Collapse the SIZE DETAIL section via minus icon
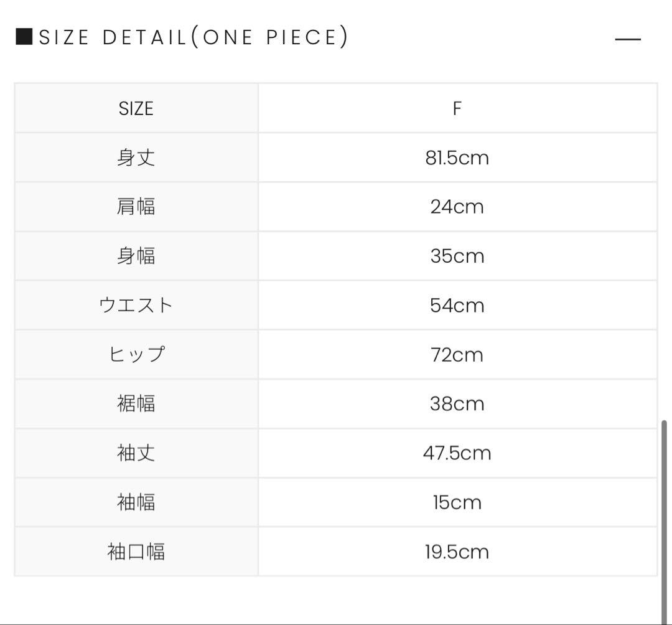Image resolution: width=672 pixels, height=625 pixels. coord(627,39)
